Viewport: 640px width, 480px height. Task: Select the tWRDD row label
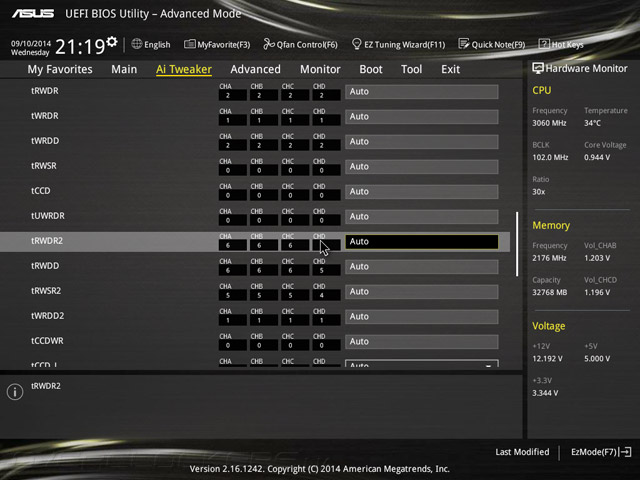tap(45, 141)
